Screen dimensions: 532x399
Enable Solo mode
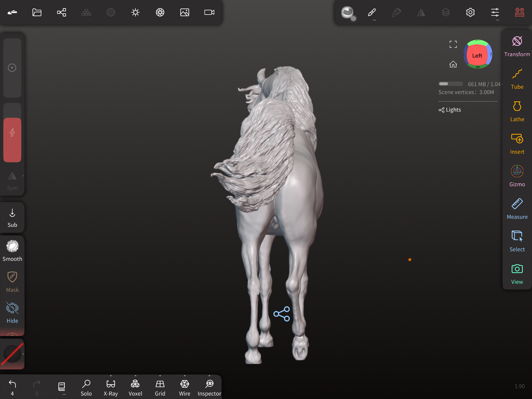(x=86, y=388)
